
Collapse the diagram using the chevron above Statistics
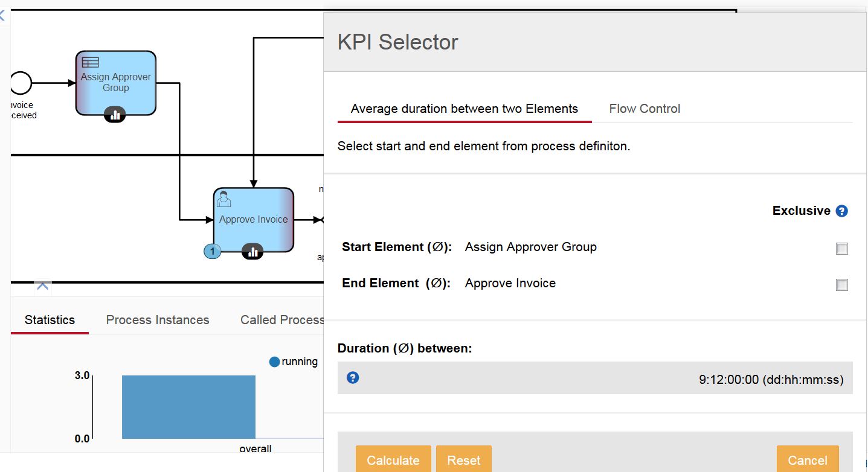pos(42,286)
